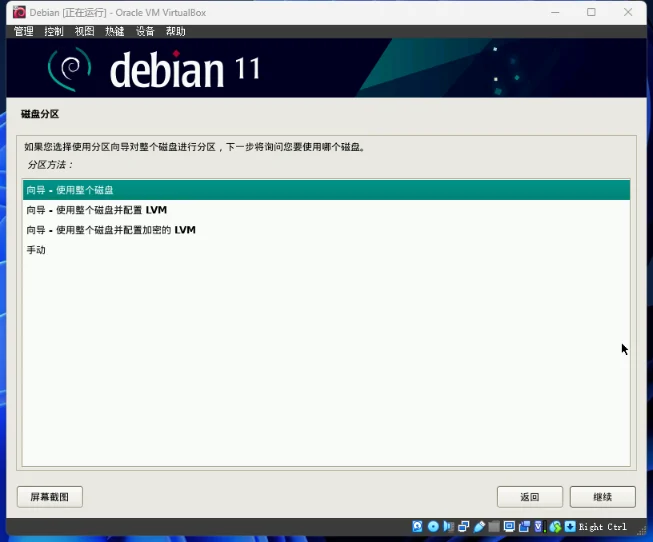Open the 视图 menu

(84, 31)
